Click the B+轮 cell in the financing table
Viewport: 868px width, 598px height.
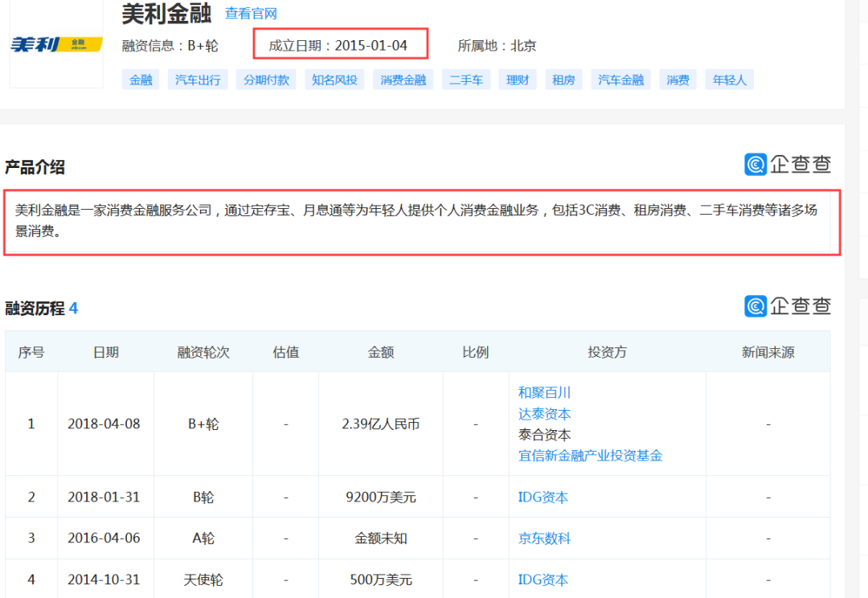pos(203,424)
